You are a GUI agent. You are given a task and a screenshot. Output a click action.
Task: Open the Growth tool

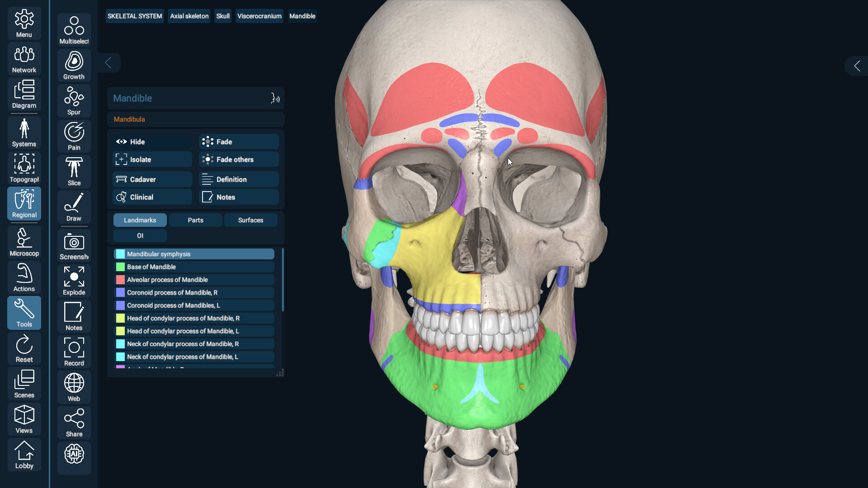coord(74,65)
